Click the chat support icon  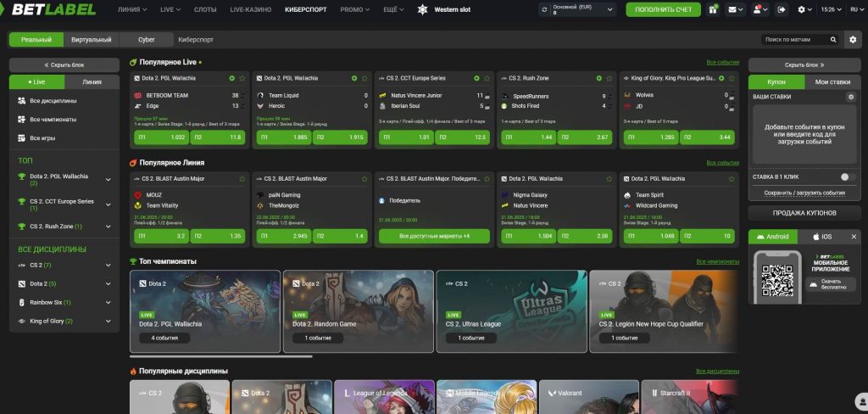pyautogui.click(x=861, y=400)
